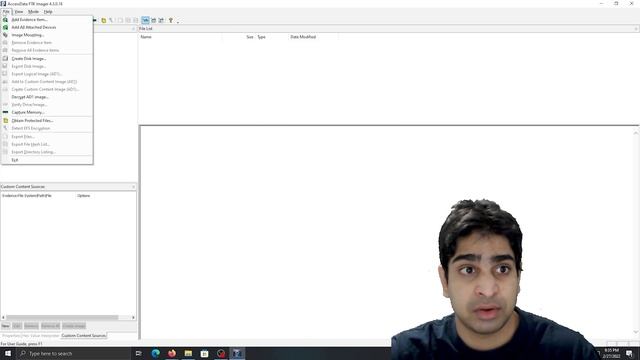This screenshot has height=360, width=640.
Task: Click Evidence:File System|Path|File column header
Action: point(38,196)
